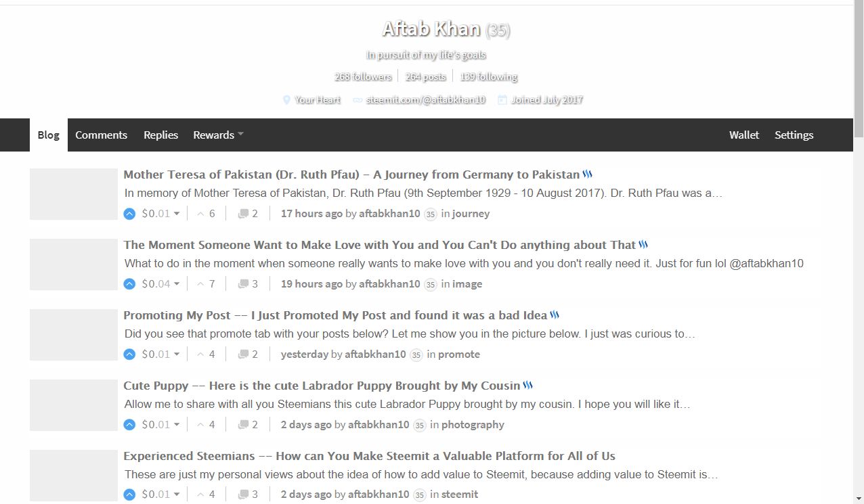Click reputation badge 35 on journey post
The height and width of the screenshot is (504, 864).
(x=431, y=214)
